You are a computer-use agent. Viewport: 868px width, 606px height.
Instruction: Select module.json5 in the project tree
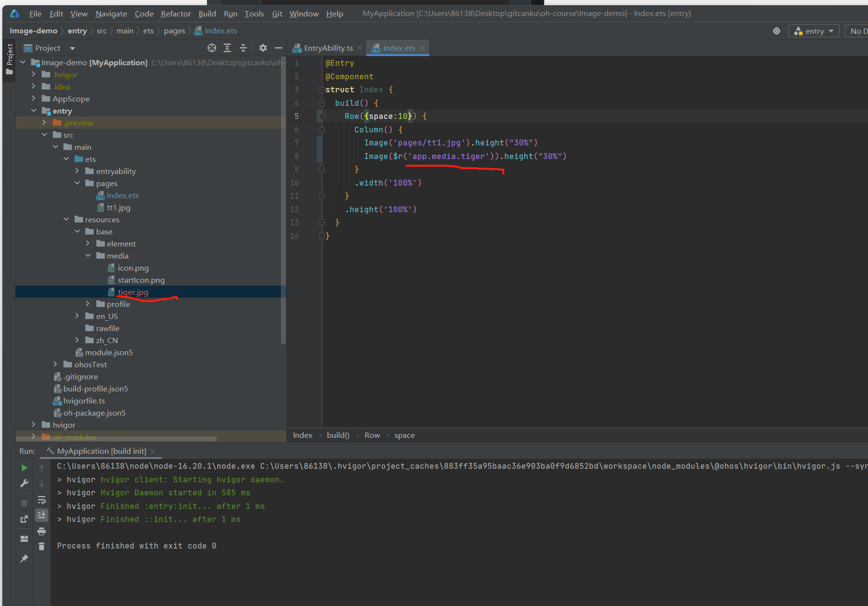click(108, 352)
